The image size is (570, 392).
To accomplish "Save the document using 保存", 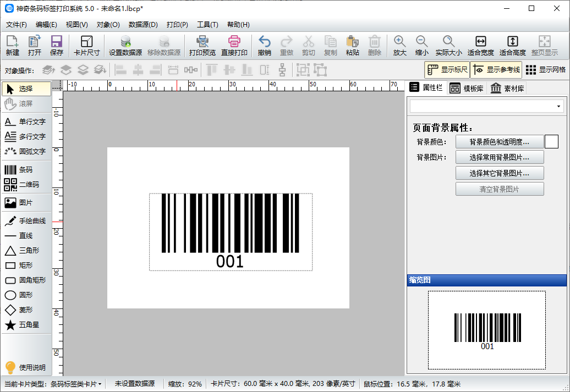I will 57,46.
